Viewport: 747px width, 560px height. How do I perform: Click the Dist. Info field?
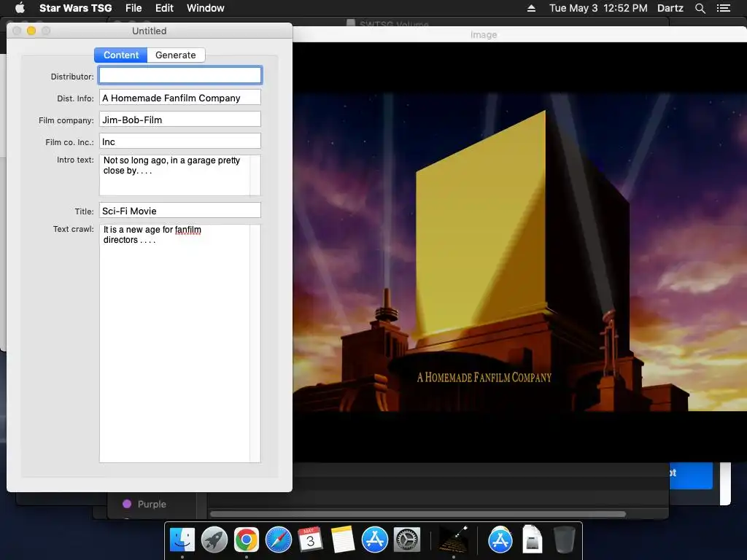coord(180,98)
